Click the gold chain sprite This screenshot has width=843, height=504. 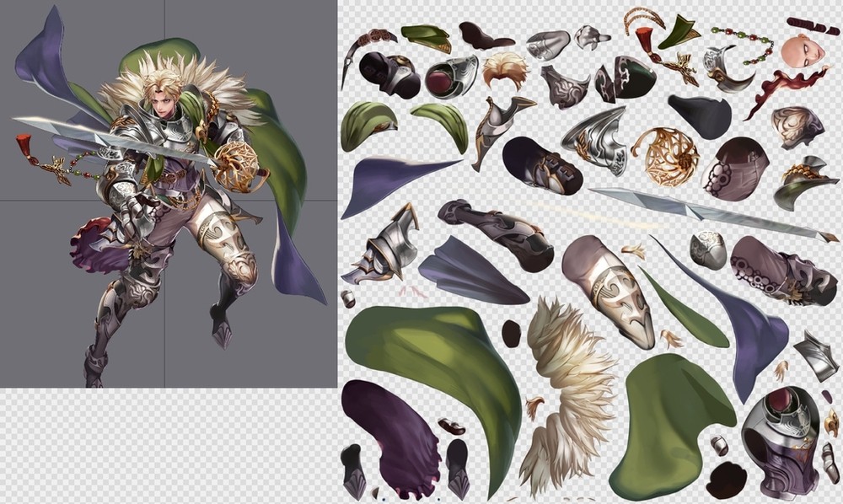click(x=645, y=19)
